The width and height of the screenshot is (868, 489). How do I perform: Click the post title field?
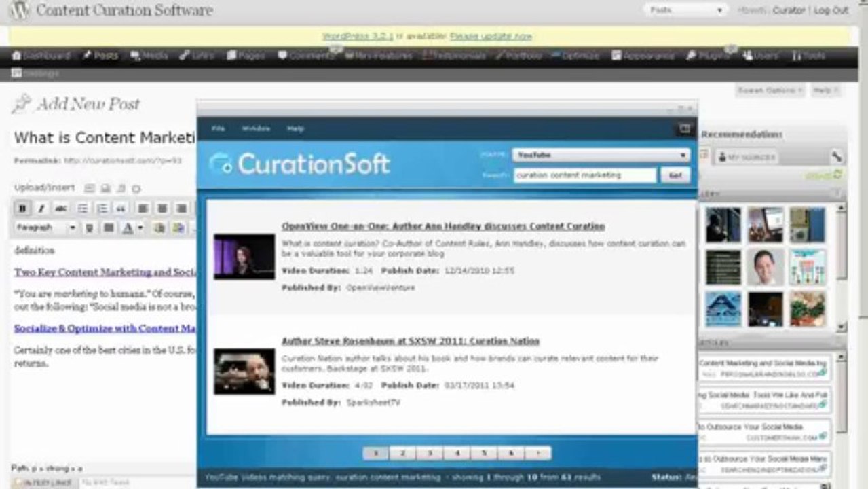coord(105,138)
